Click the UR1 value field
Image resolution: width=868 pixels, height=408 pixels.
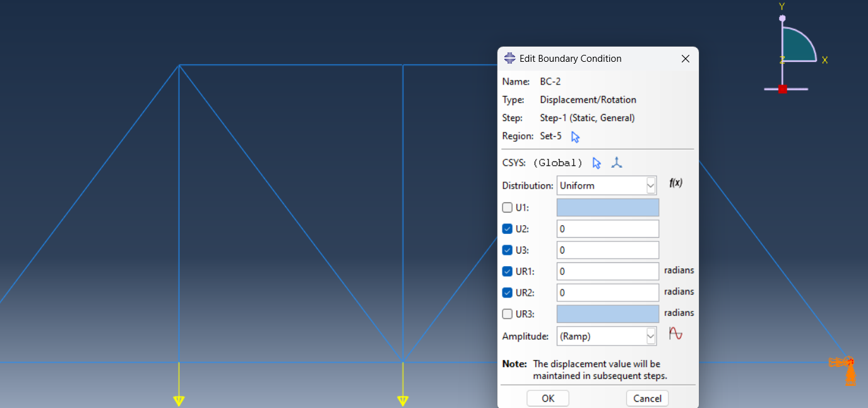point(608,272)
